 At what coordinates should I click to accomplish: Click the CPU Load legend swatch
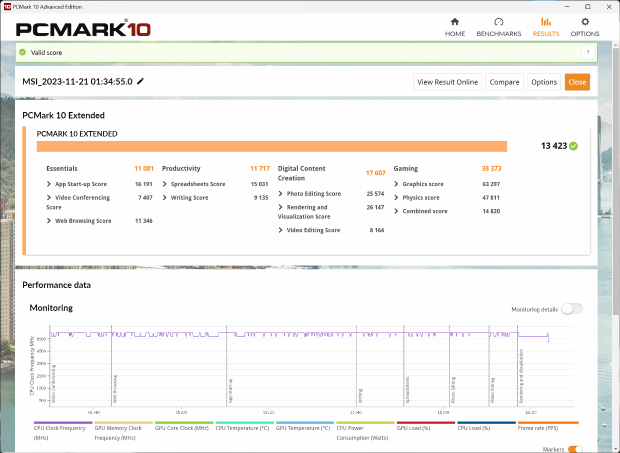pyautogui.click(x=486, y=423)
